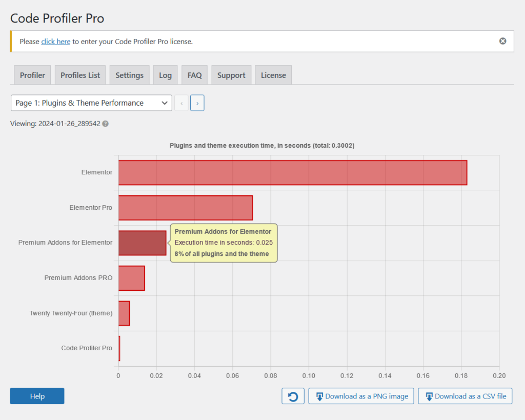525x420 pixels.
Task: Click the Twenty Twenty-Four (theme) bar
Action: (x=124, y=313)
